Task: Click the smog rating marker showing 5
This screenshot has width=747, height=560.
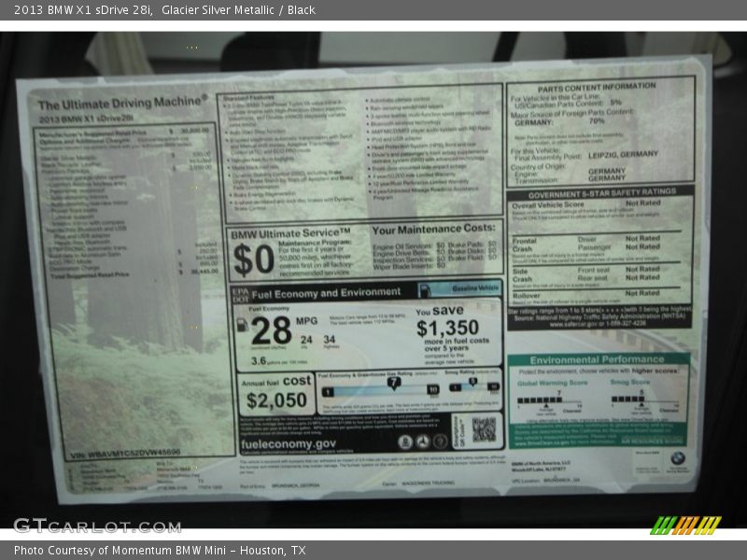Action: tap(472, 381)
